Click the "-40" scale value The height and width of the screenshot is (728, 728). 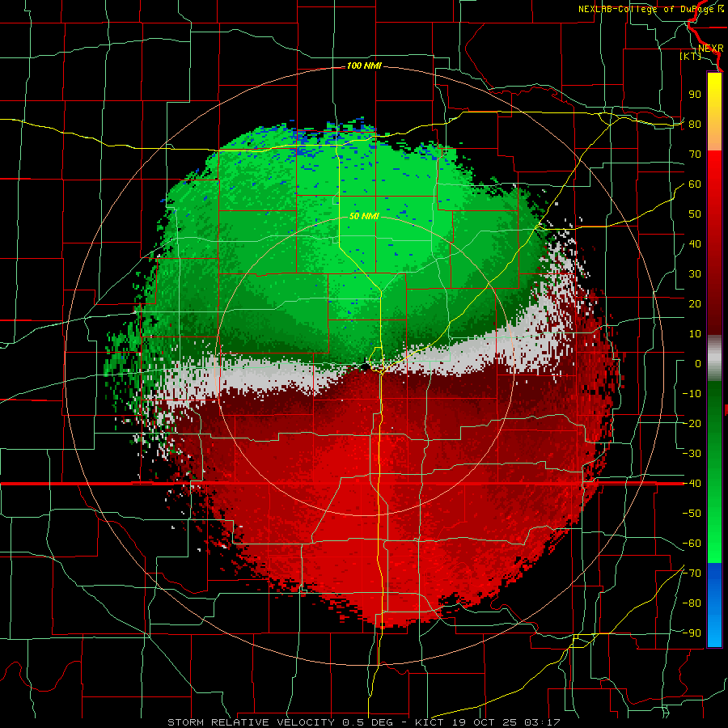tap(692, 484)
